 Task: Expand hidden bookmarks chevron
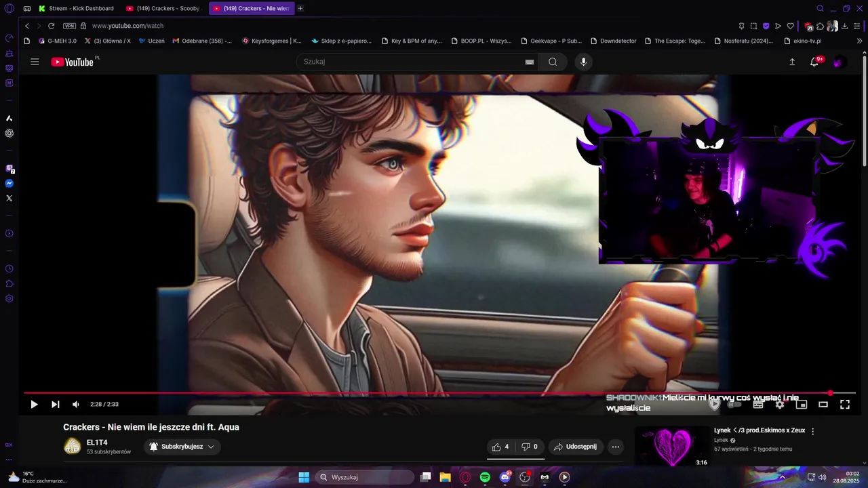[860, 41]
